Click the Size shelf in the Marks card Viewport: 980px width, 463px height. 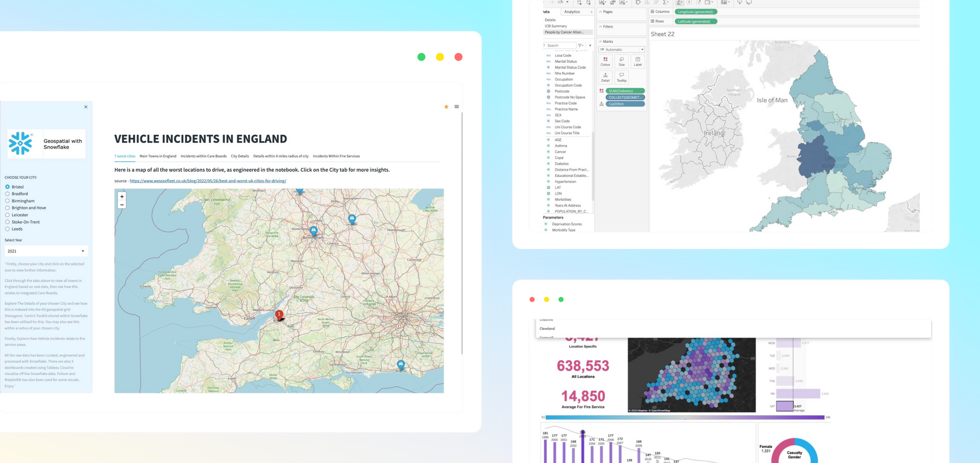[621, 61]
